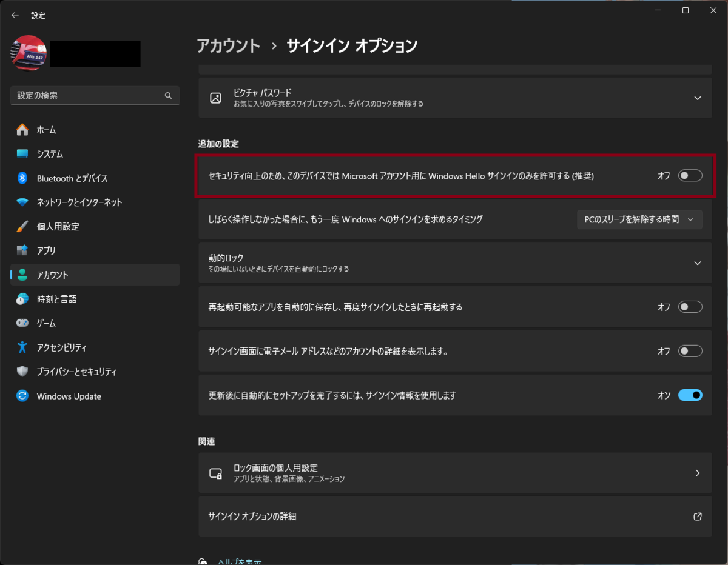Click the search magnifier icon
728x565 pixels.
click(168, 96)
